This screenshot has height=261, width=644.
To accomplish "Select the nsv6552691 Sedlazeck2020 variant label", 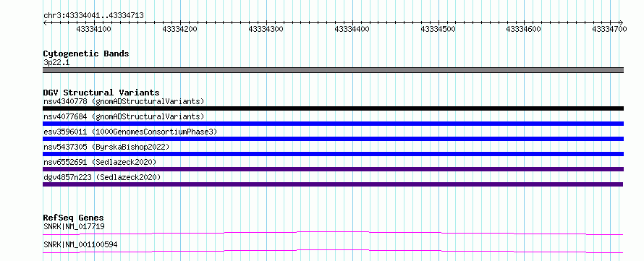I will pos(100,162).
